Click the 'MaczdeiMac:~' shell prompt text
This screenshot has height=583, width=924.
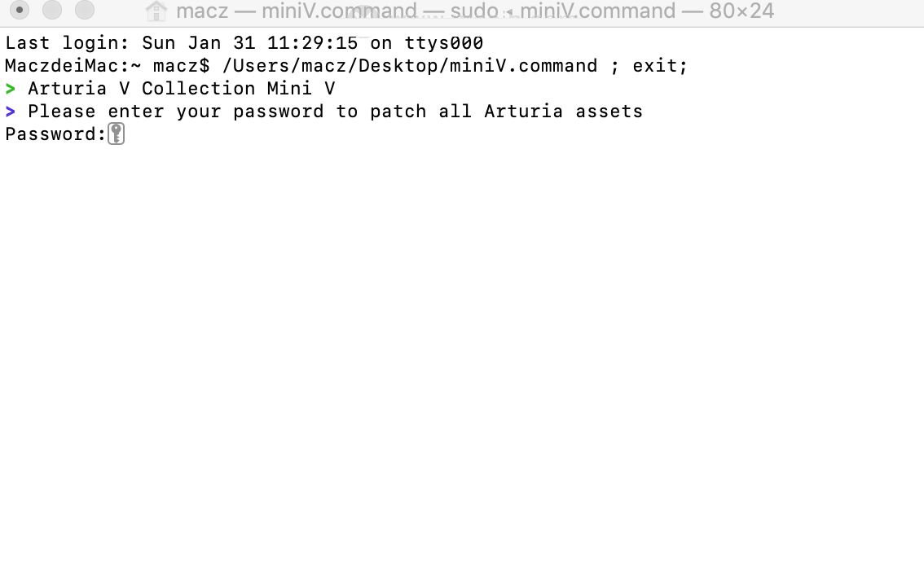[73, 65]
